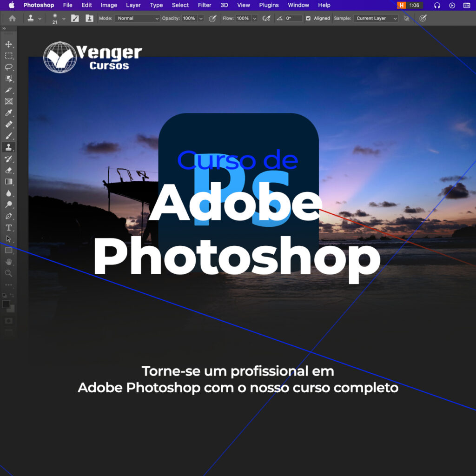Open the Clone Source panel icon
This screenshot has height=476, width=476.
click(89, 19)
